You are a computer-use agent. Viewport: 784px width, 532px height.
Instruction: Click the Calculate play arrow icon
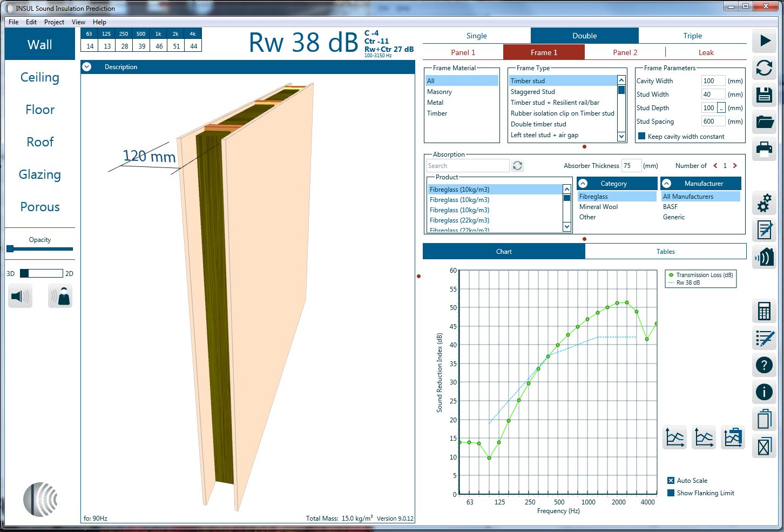(764, 41)
